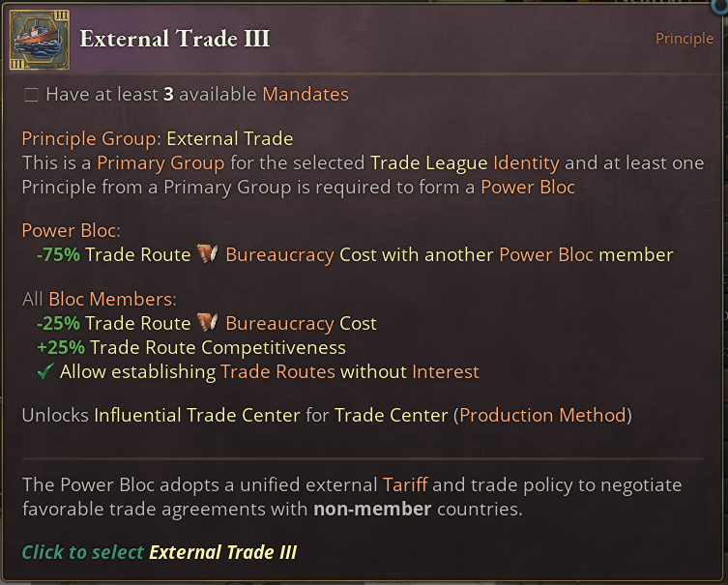The width and height of the screenshot is (728, 585).
Task: Click the Bureaucracy icon in the -75% line
Action: pyautogui.click(x=207, y=255)
